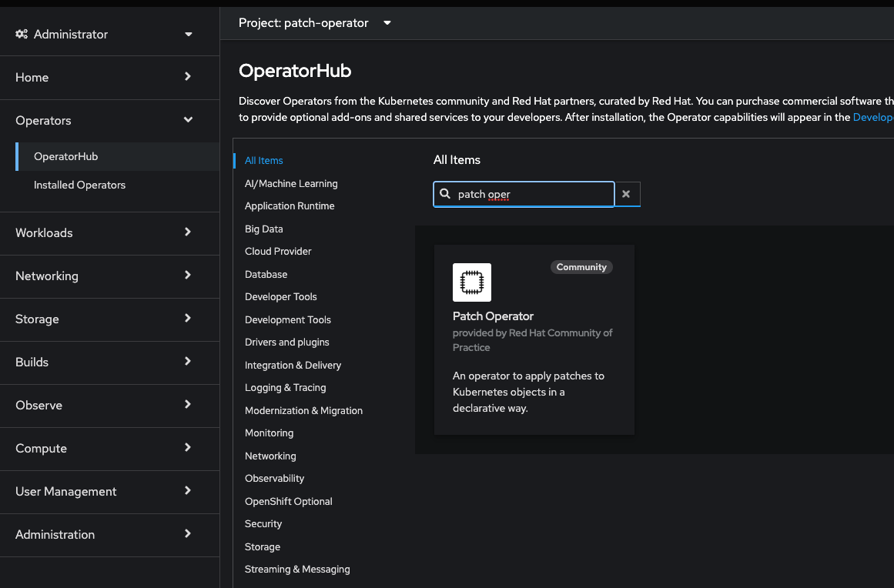Viewport: 894px width, 588px height.
Task: Expand the User Management section
Action: (188, 491)
